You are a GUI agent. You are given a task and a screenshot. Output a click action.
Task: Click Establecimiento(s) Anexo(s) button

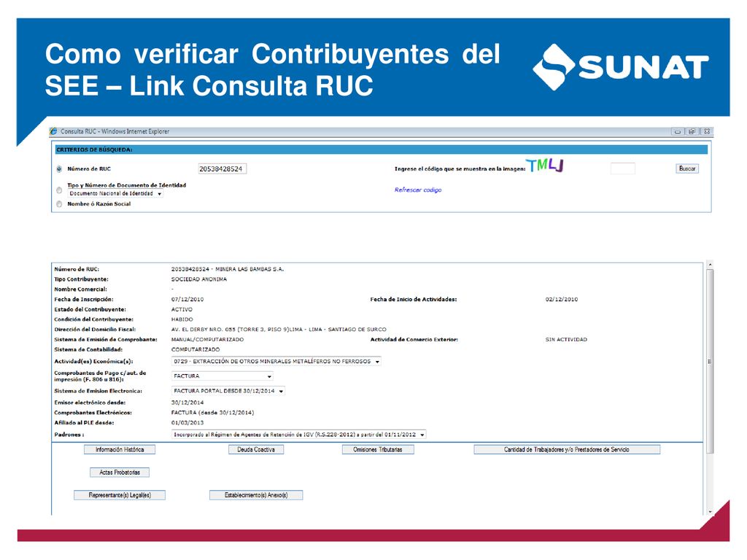[256, 495]
